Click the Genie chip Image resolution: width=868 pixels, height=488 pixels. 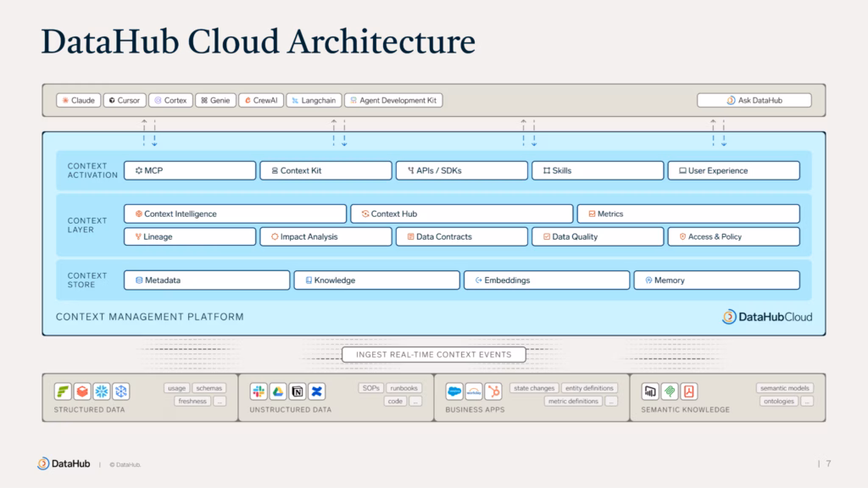215,100
